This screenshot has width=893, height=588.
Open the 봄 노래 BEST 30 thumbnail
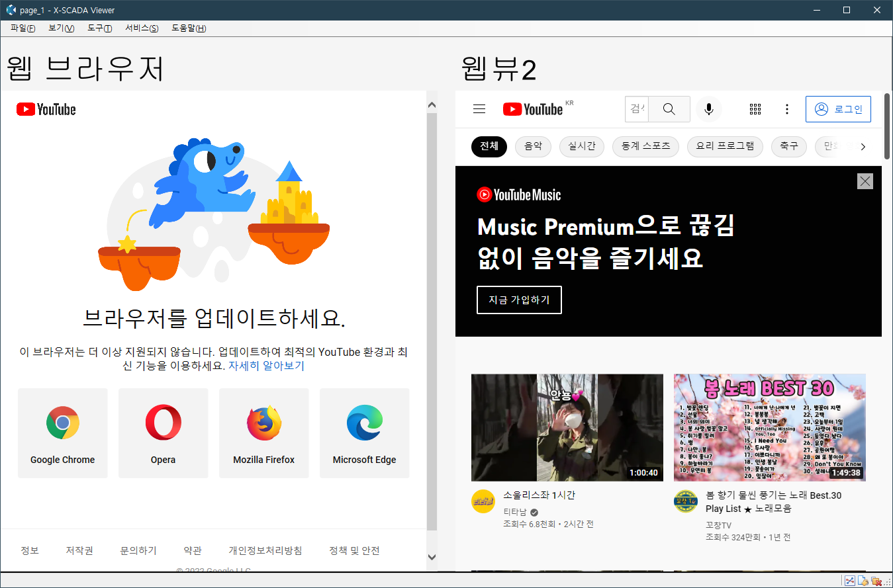click(x=770, y=427)
